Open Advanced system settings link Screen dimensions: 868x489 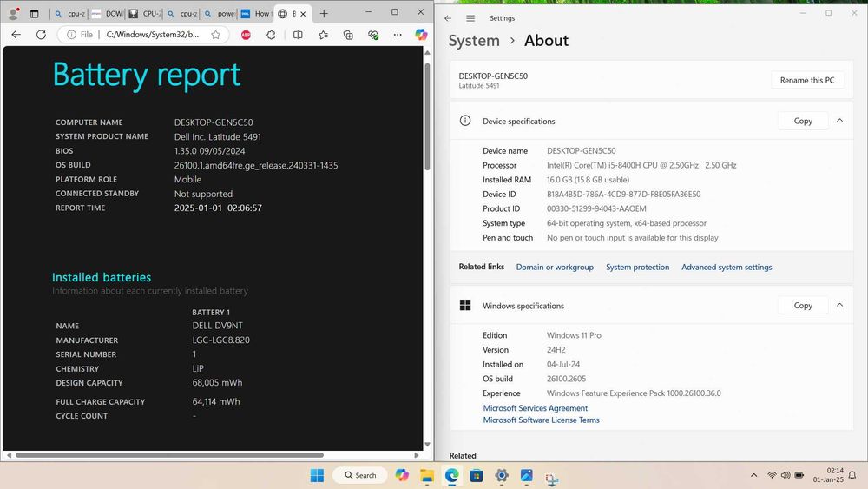(x=727, y=267)
